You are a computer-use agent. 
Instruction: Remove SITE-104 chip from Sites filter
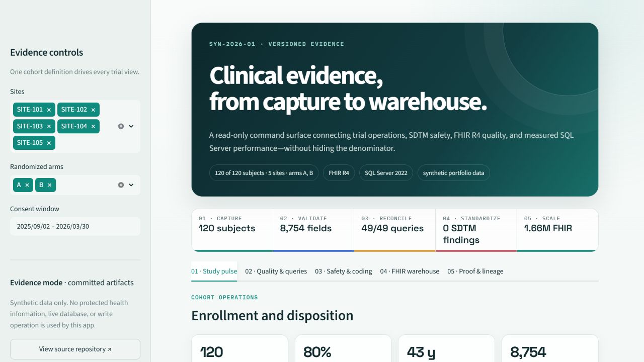(x=93, y=126)
